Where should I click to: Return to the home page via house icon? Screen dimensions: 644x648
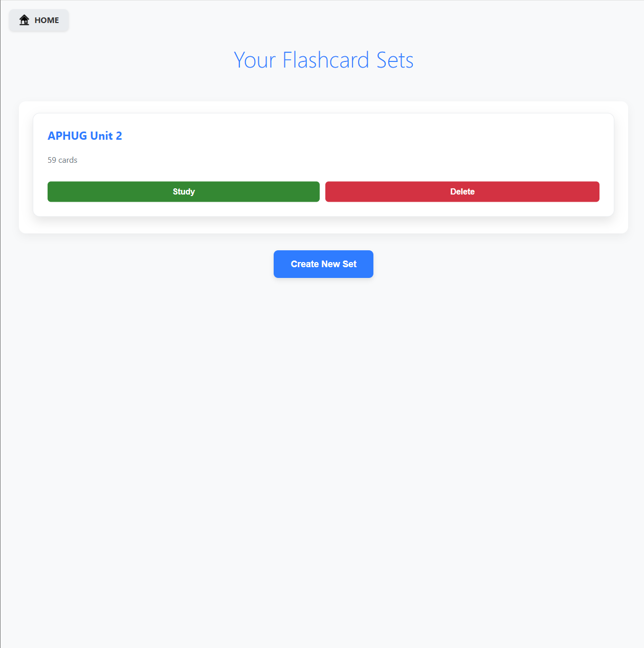[x=24, y=20]
